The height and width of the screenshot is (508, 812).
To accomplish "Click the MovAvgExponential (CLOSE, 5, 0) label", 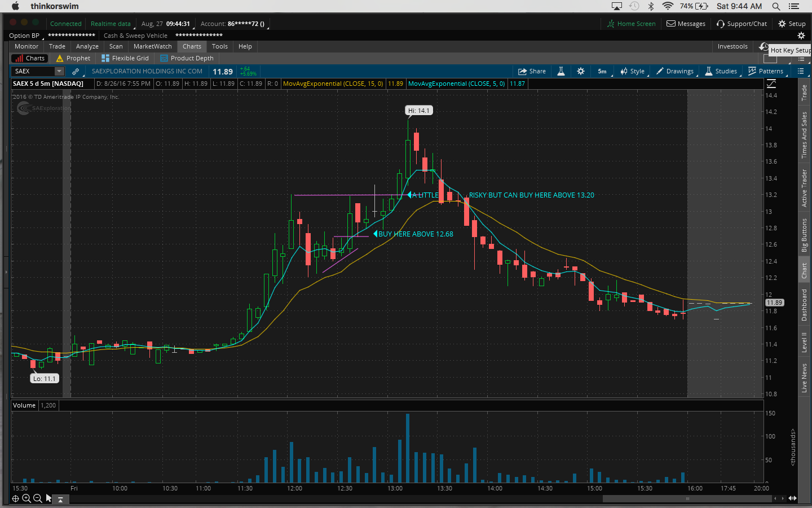I will [456, 84].
